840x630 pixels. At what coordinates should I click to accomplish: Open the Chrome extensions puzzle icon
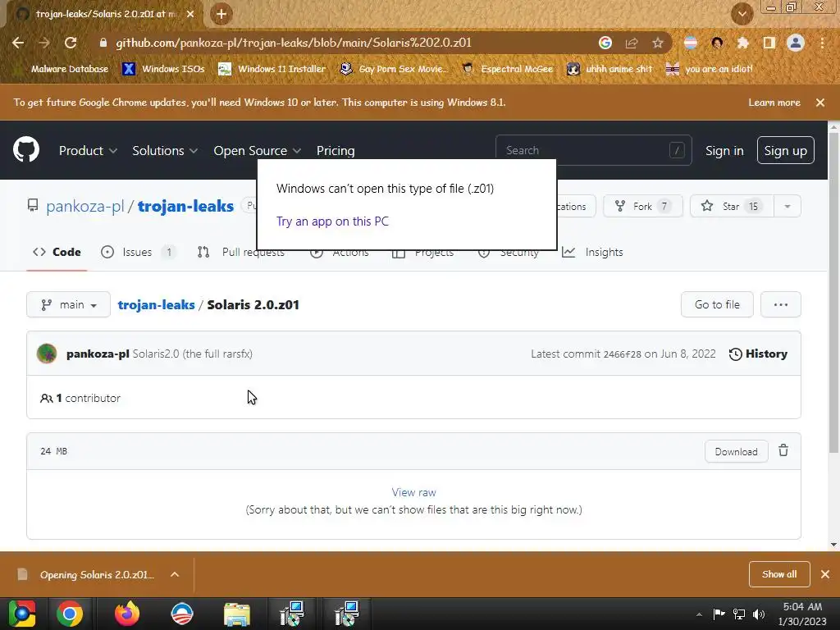[743, 43]
